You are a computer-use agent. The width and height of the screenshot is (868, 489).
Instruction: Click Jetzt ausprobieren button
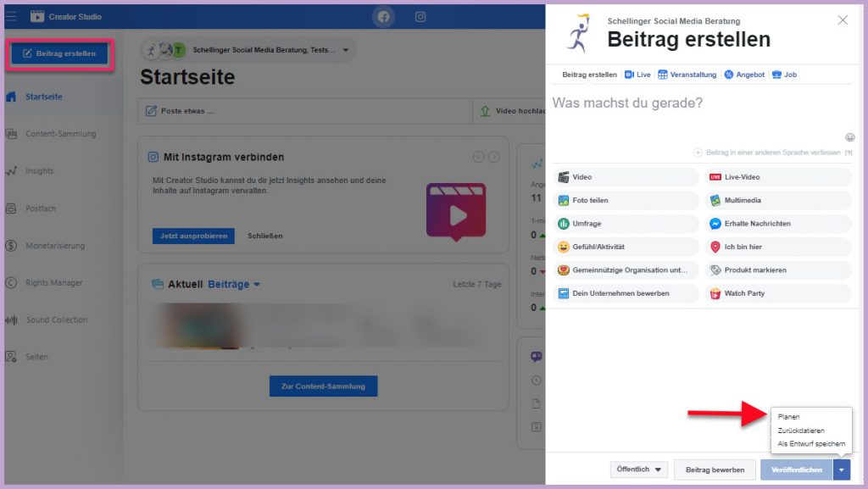click(x=194, y=236)
